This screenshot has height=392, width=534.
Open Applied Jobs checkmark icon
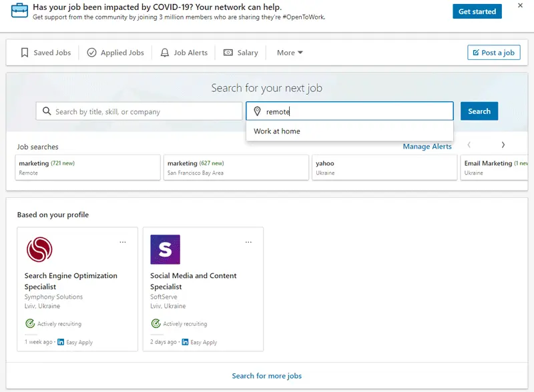[x=91, y=53]
